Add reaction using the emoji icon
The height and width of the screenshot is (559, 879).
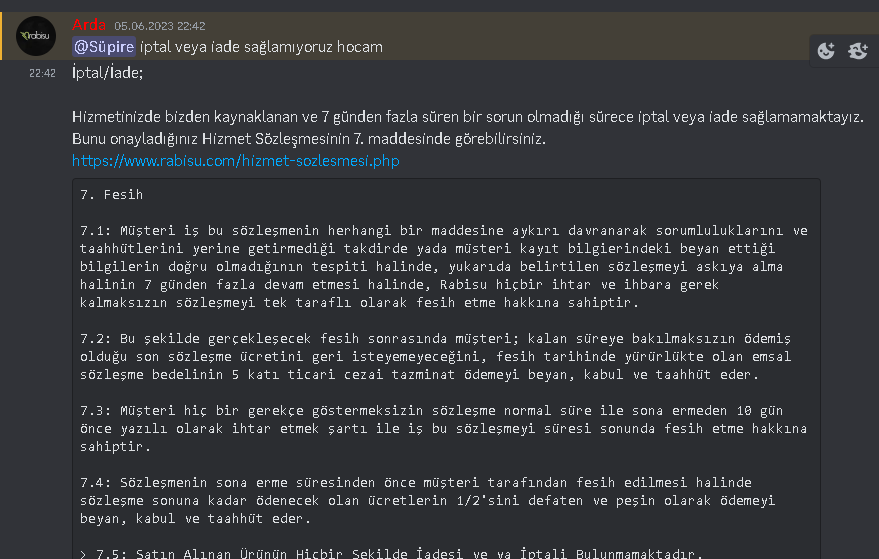pos(826,51)
